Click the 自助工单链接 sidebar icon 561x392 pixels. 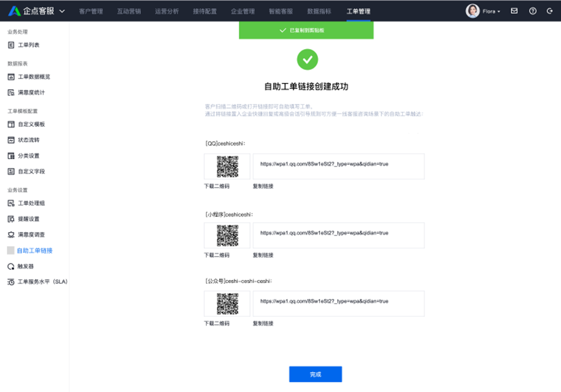tap(11, 251)
